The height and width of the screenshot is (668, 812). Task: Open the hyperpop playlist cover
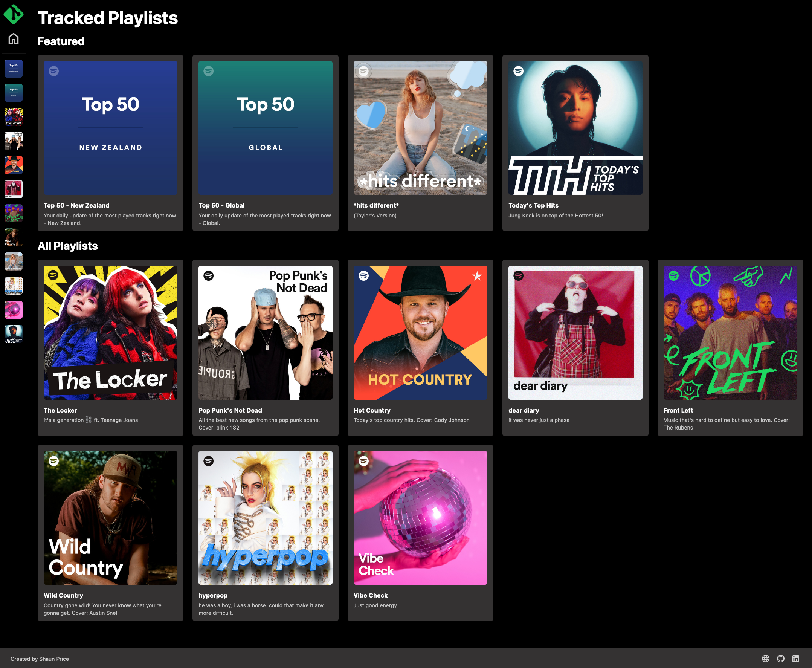(x=265, y=518)
